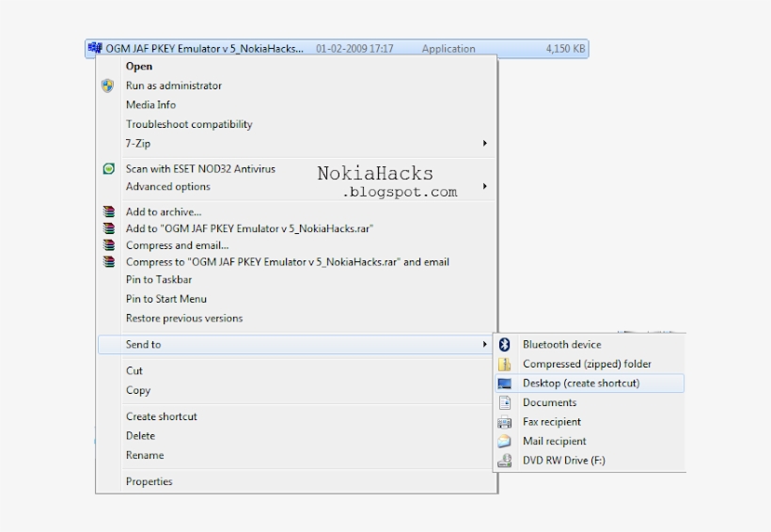Expand the 7-Zip submenu arrow
Screen dimensions: 771x532
click(485, 143)
